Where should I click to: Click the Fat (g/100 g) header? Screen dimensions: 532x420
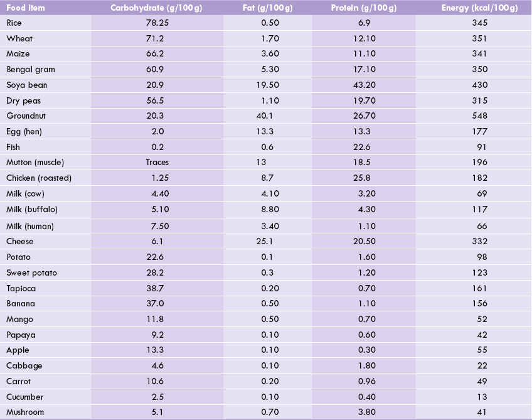(267, 8)
